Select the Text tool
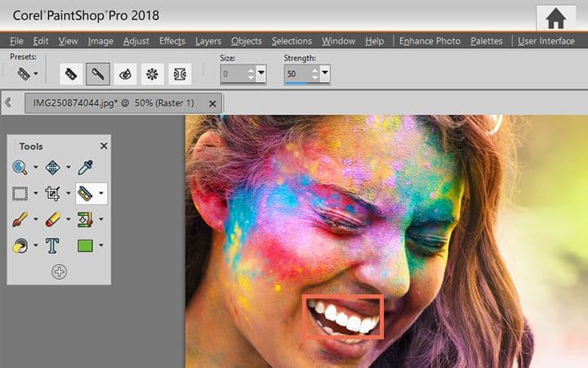 click(x=52, y=245)
